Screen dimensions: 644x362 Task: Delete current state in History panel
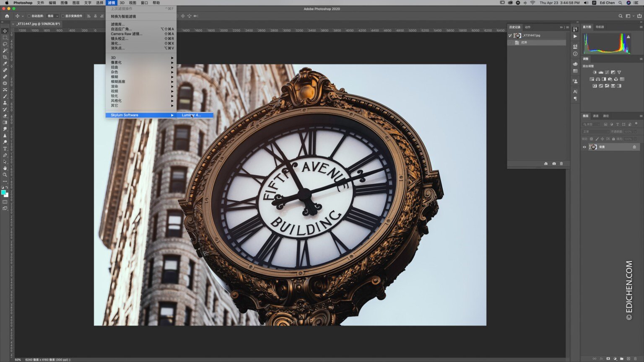click(561, 164)
